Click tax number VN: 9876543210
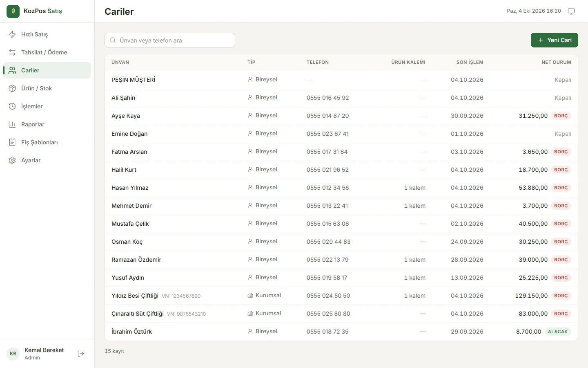 tap(186, 314)
